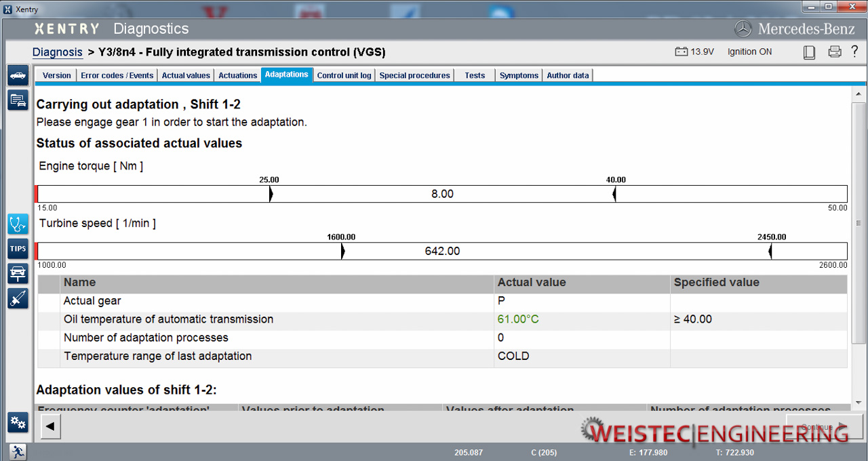Click the scrollbar up arrow
This screenshot has width=868, height=461.
[x=859, y=94]
